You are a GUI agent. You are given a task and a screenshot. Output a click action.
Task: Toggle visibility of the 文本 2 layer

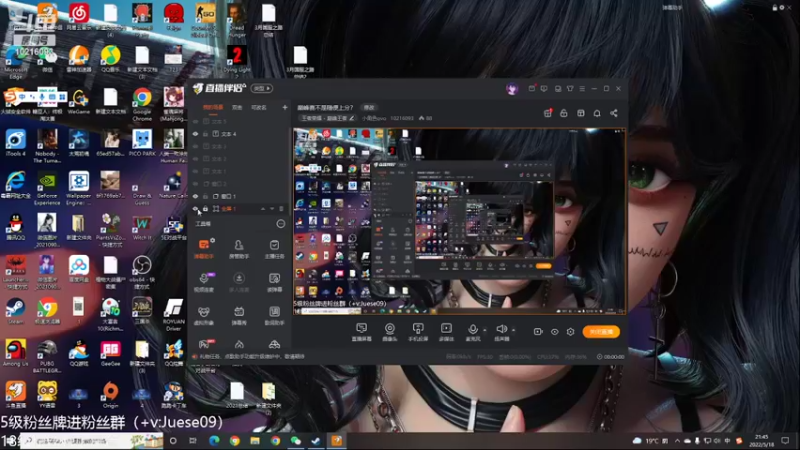(195, 159)
